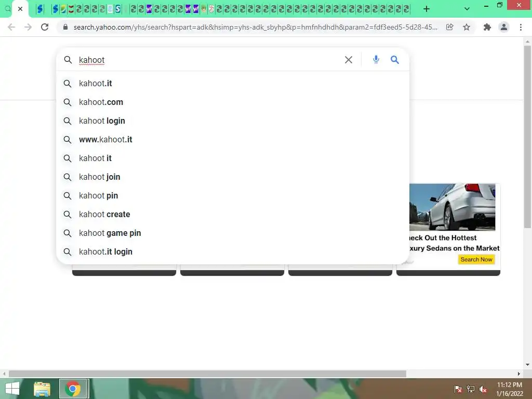532x399 pixels.
Task: Choose suggestion "kahoot.it login"
Action: click(232, 251)
